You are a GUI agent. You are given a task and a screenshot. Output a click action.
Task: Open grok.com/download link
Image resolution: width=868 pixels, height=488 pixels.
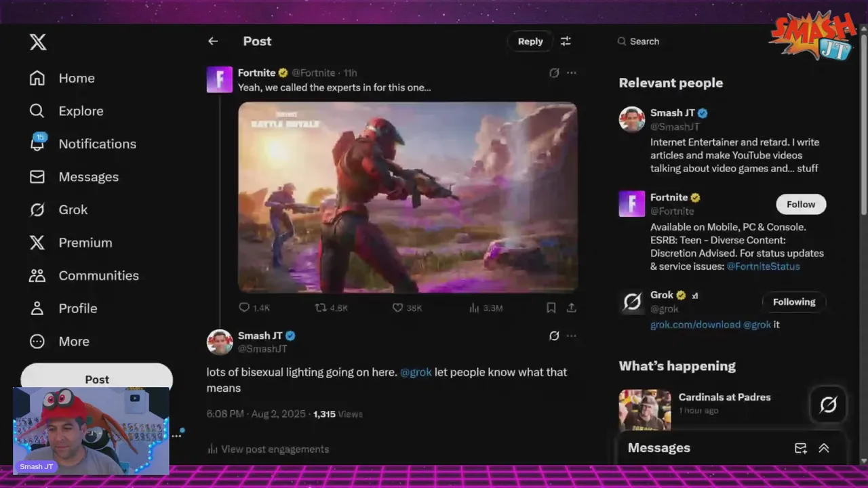695,325
